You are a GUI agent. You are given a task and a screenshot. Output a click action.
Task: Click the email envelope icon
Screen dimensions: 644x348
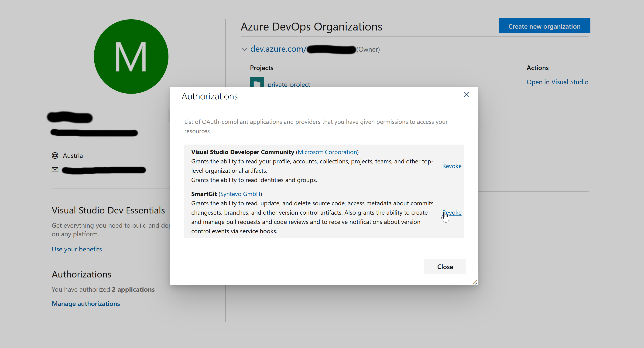click(55, 170)
